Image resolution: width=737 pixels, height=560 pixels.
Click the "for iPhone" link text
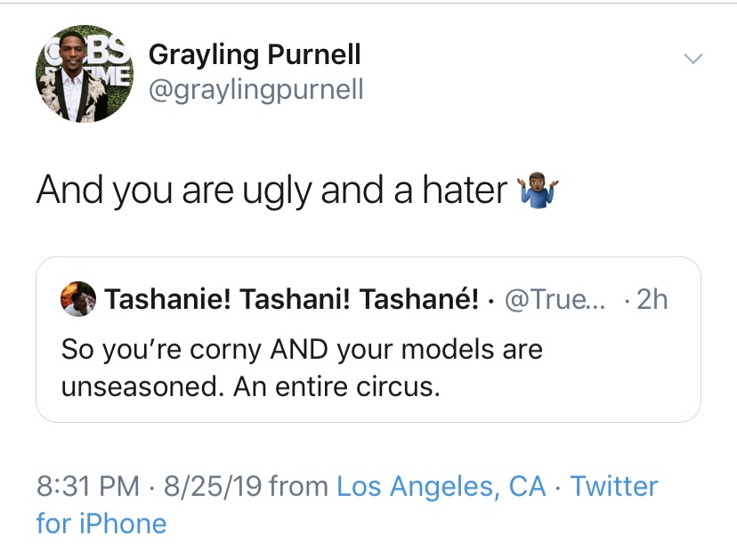coord(101,523)
